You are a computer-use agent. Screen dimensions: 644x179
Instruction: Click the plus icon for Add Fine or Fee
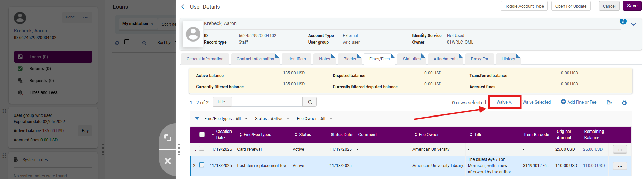pyautogui.click(x=563, y=102)
